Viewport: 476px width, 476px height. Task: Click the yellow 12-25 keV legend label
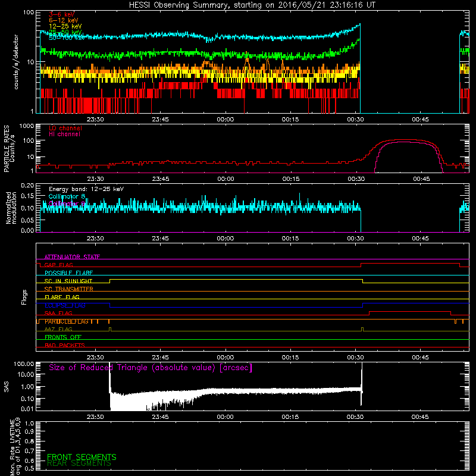[65, 26]
